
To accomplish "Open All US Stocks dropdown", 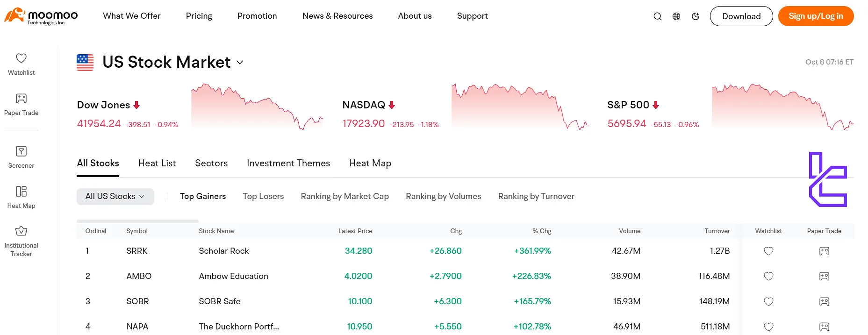I will 115,196.
